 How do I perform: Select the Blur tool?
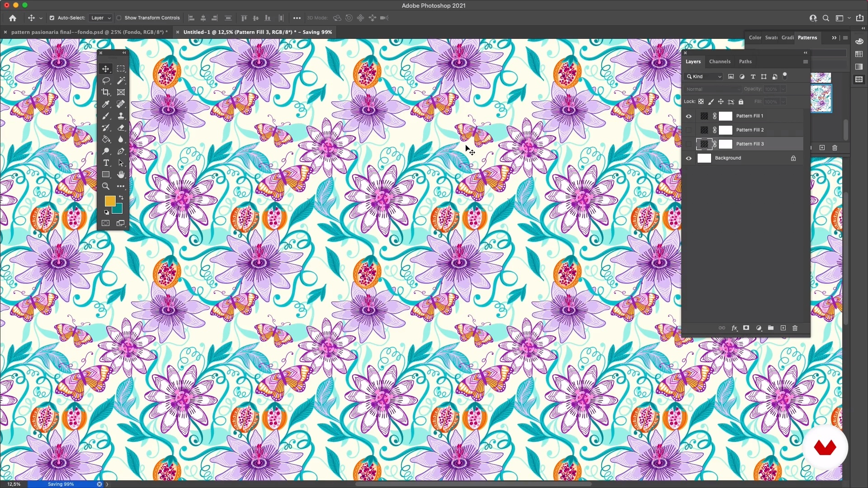tap(121, 139)
